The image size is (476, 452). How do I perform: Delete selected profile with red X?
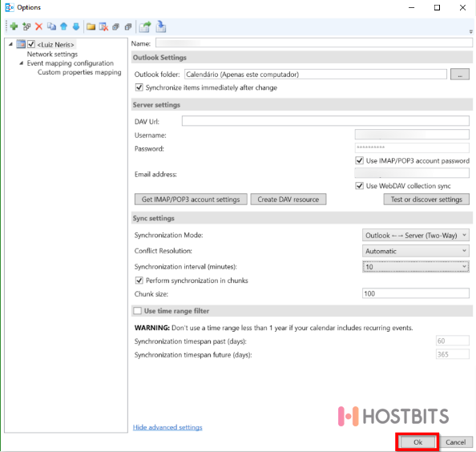pyautogui.click(x=38, y=26)
